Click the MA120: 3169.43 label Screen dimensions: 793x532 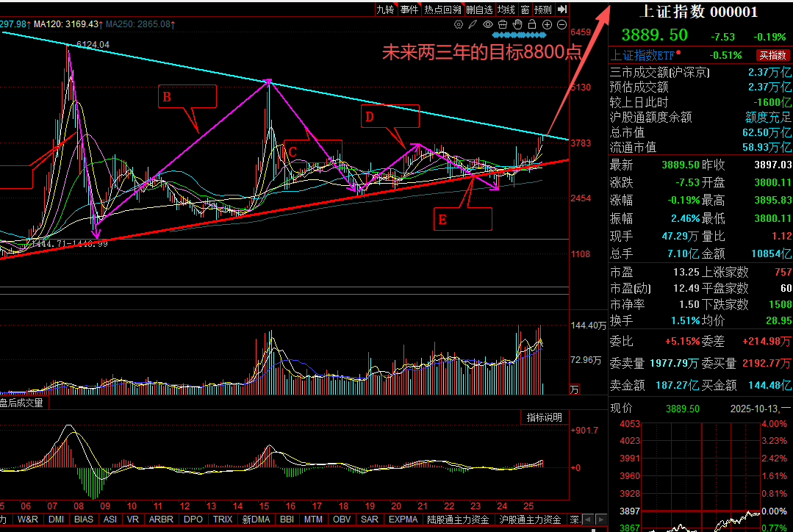pyautogui.click(x=68, y=24)
